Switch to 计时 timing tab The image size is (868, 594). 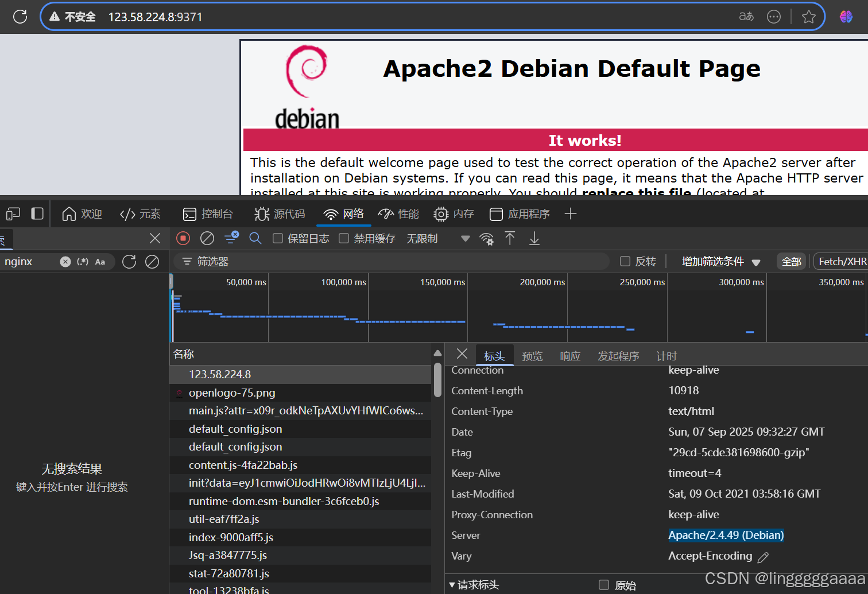pos(666,356)
